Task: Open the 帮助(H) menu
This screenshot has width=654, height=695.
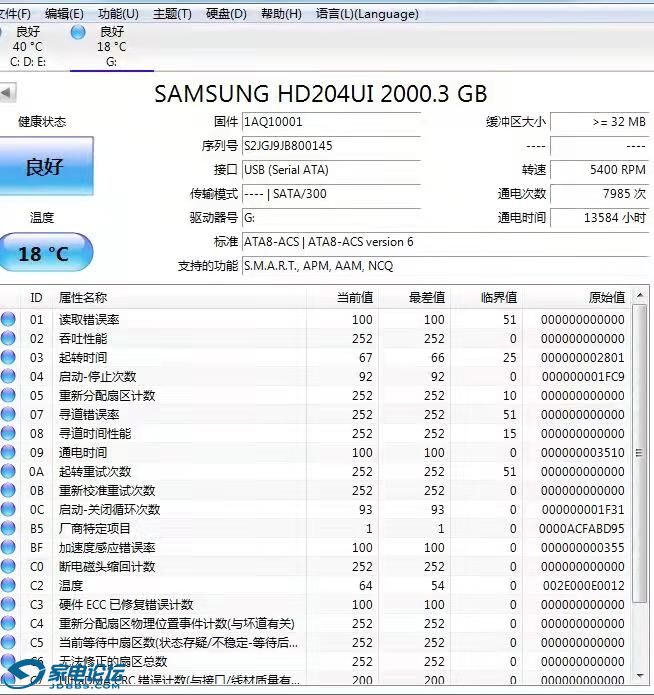Action: point(281,14)
